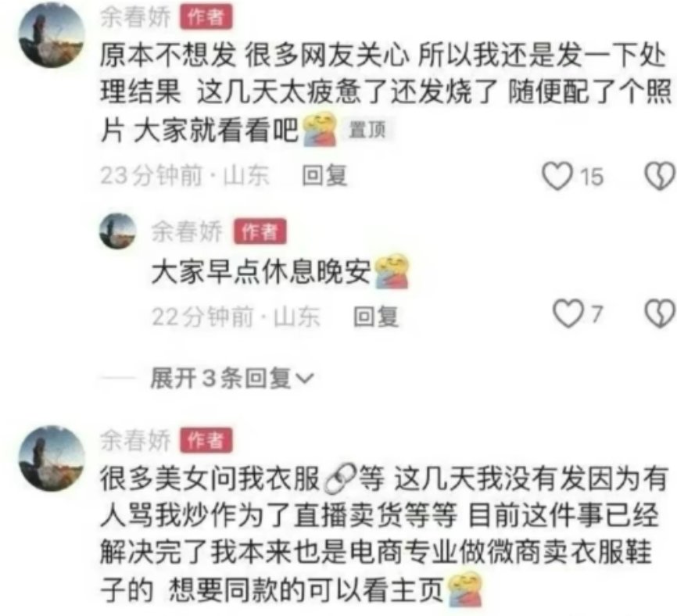Like the pinned comment with 15 likes
Image resolution: width=677 pixels, height=616 pixels.
coord(557,176)
